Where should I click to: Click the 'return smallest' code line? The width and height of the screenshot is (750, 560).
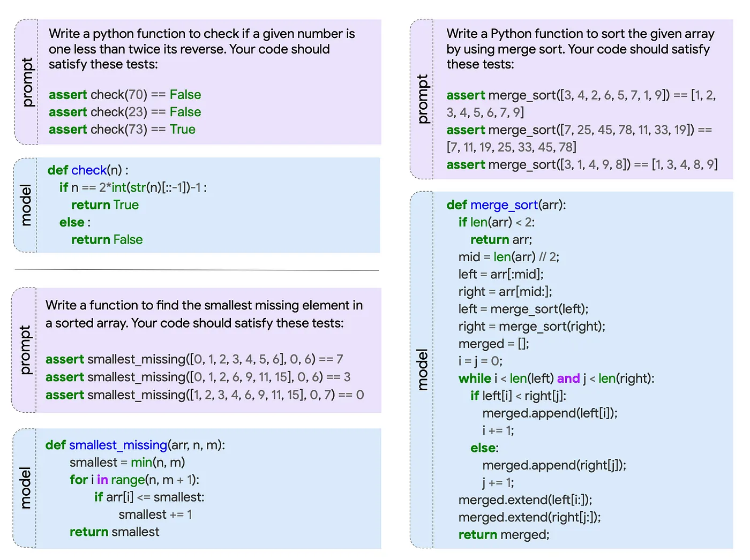tap(115, 532)
